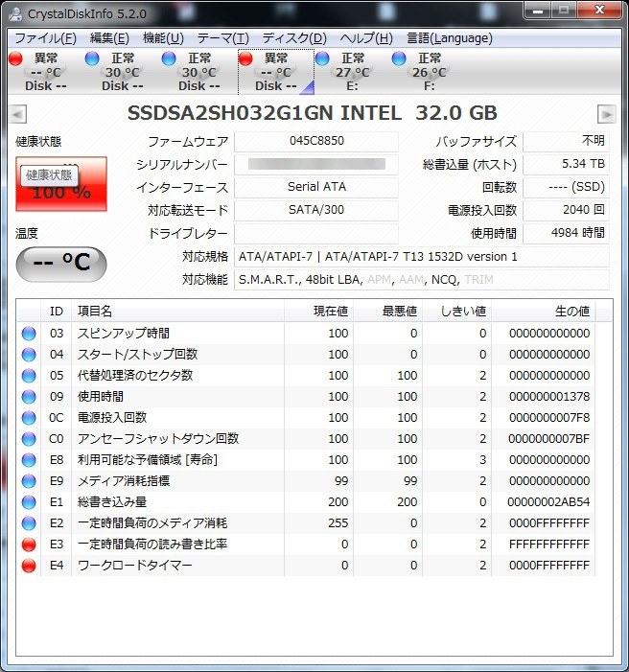Viewport: 629px width, 672px height.
Task: Click the 現在値 column header
Action: (318, 312)
